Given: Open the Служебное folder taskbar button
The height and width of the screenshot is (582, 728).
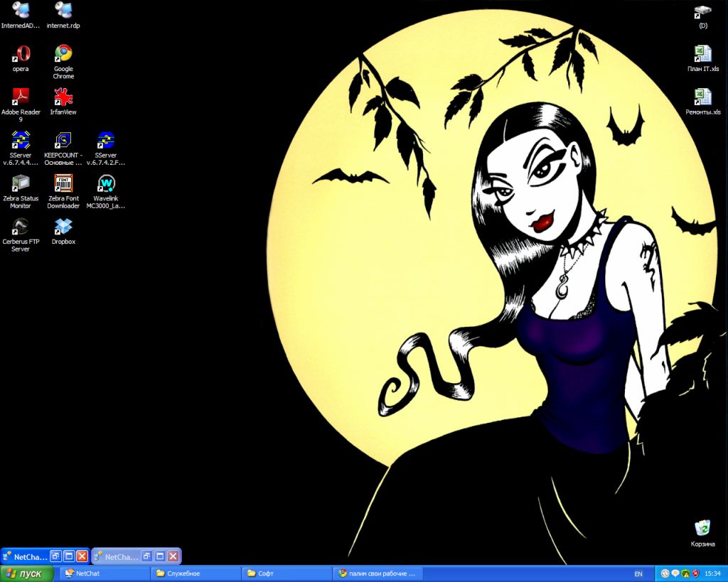Looking at the screenshot, I should click(196, 573).
